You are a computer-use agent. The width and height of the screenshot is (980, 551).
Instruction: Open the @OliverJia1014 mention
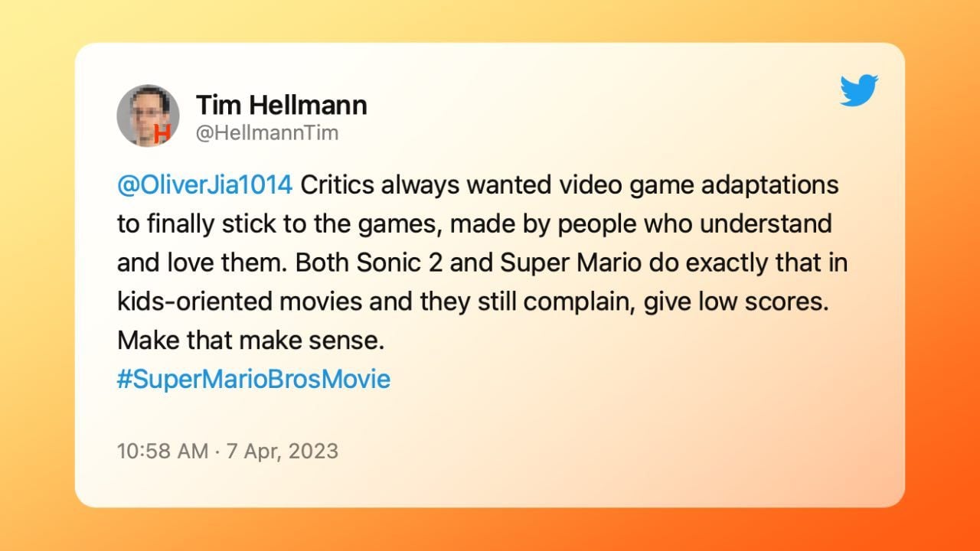tap(204, 185)
